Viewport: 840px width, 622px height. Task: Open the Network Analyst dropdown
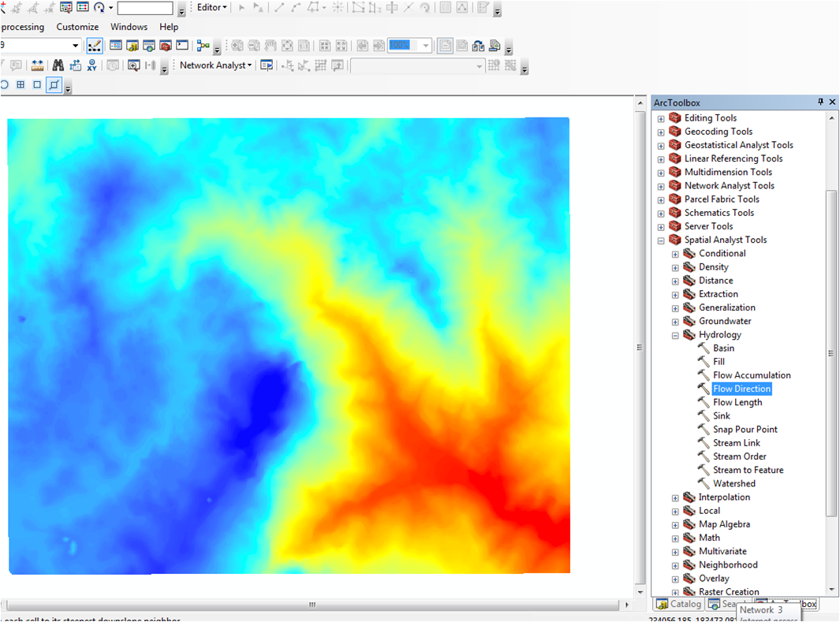click(215, 65)
